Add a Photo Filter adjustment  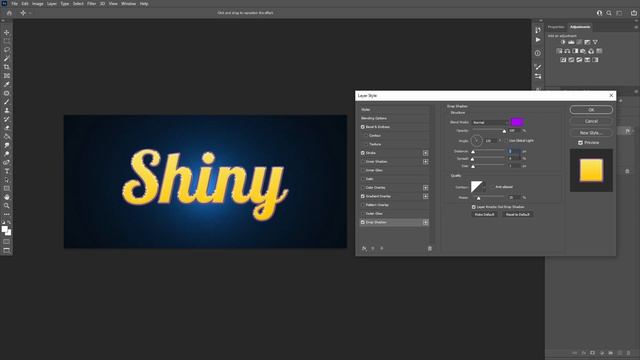click(x=583, y=51)
